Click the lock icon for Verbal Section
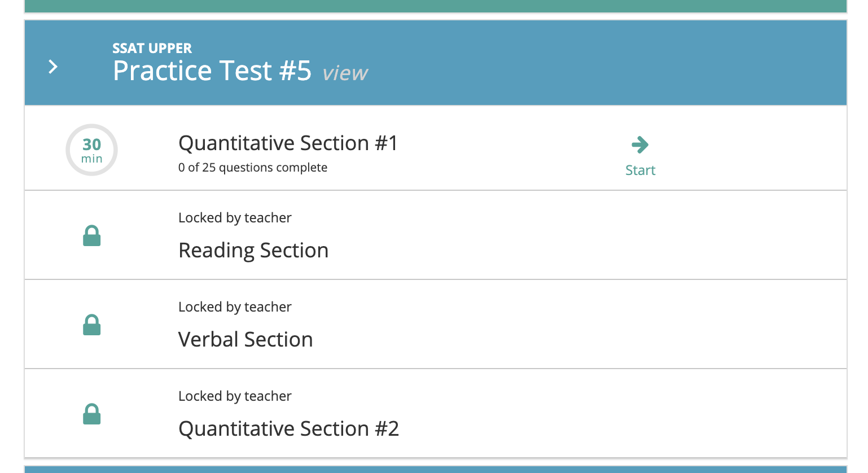868x473 pixels. coord(91,325)
